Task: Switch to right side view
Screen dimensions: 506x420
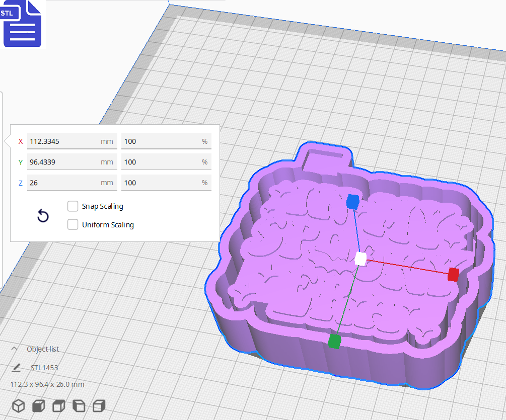Action: tap(99, 406)
